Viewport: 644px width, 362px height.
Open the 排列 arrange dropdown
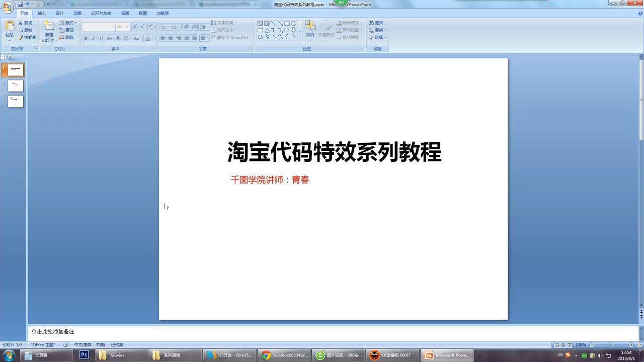310,30
